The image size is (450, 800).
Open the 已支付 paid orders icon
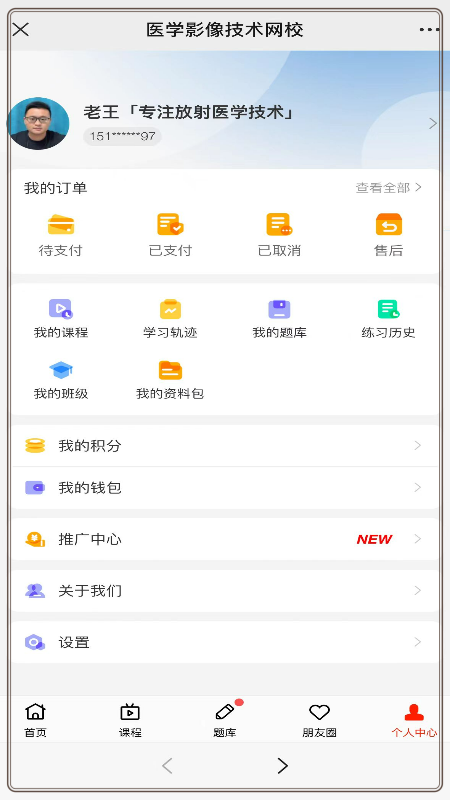coord(170,224)
